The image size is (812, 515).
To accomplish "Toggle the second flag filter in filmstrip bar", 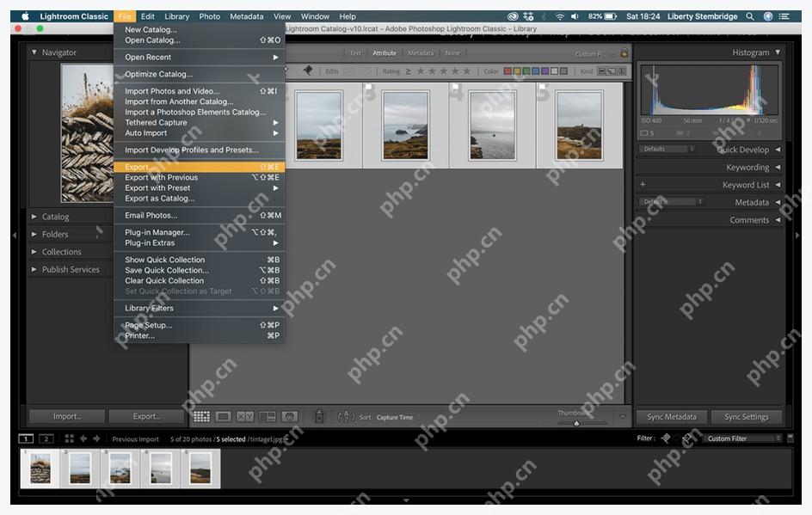I will pyautogui.click(x=687, y=438).
